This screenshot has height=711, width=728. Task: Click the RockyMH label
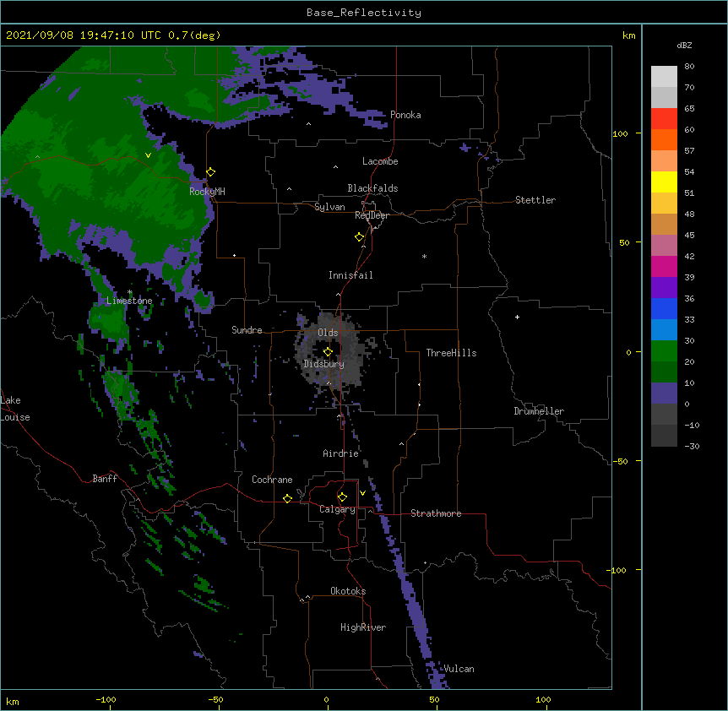tap(207, 191)
